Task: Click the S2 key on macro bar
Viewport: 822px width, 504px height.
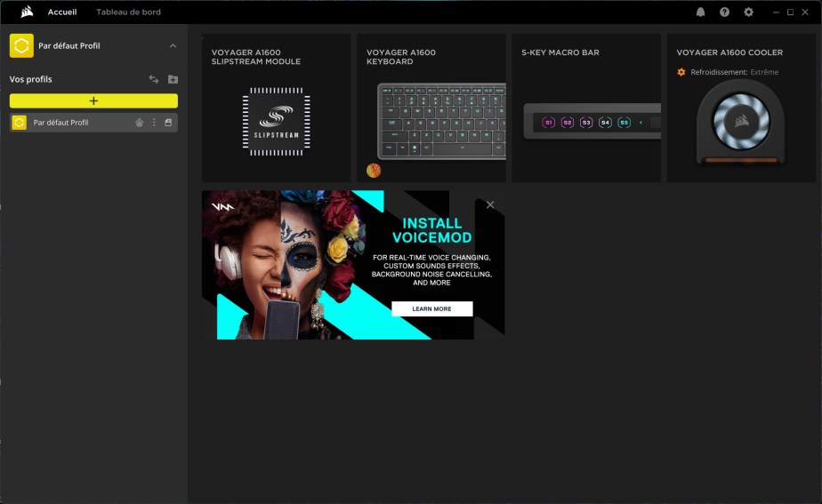Action: click(x=568, y=123)
